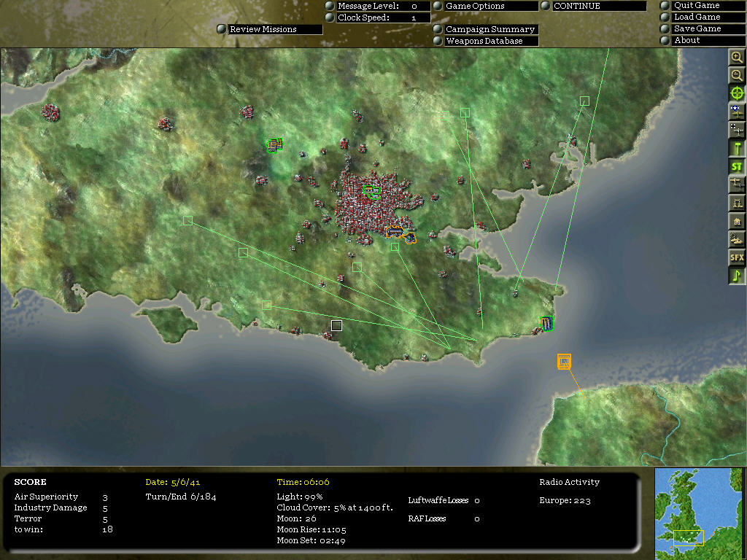Click the Air Superiority score row
The height and width of the screenshot is (560, 747).
click(61, 497)
